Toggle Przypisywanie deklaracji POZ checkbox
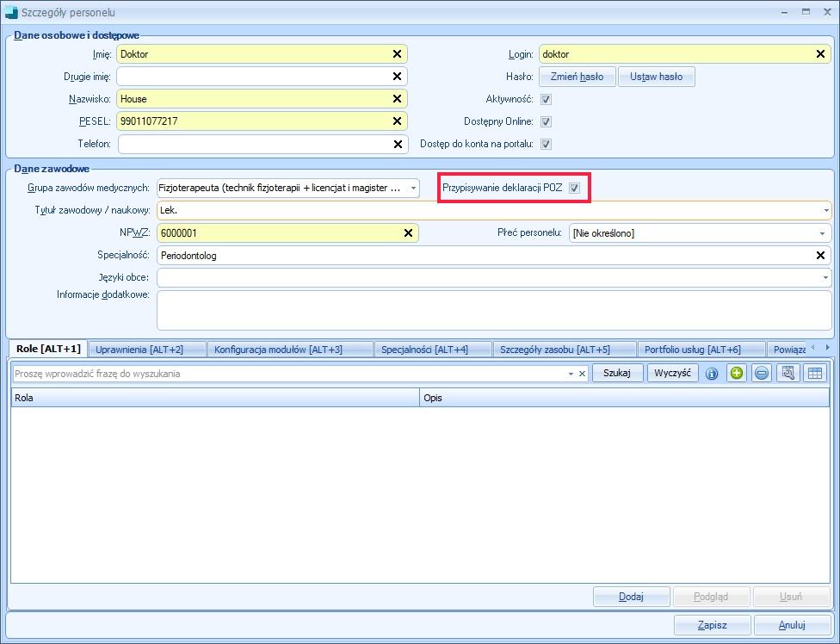 574,188
